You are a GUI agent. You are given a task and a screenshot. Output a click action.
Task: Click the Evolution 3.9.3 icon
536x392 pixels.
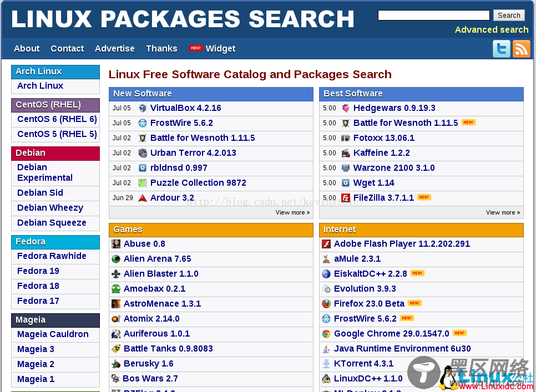coord(326,289)
